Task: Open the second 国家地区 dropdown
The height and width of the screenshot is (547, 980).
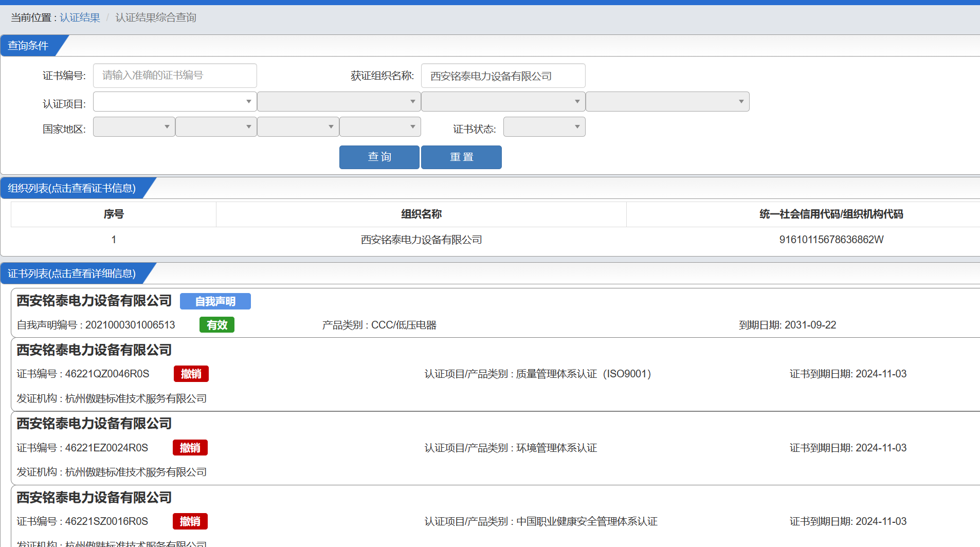Action: click(216, 127)
